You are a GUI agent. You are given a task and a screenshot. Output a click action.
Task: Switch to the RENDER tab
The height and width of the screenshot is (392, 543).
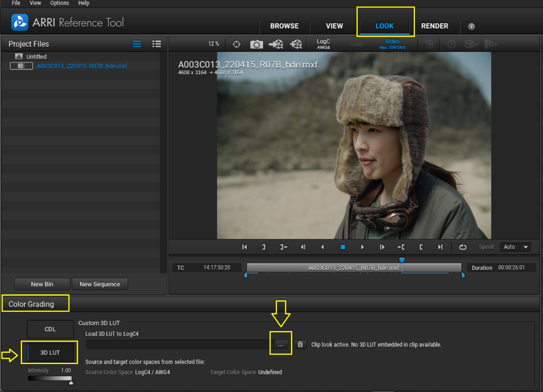(x=435, y=26)
